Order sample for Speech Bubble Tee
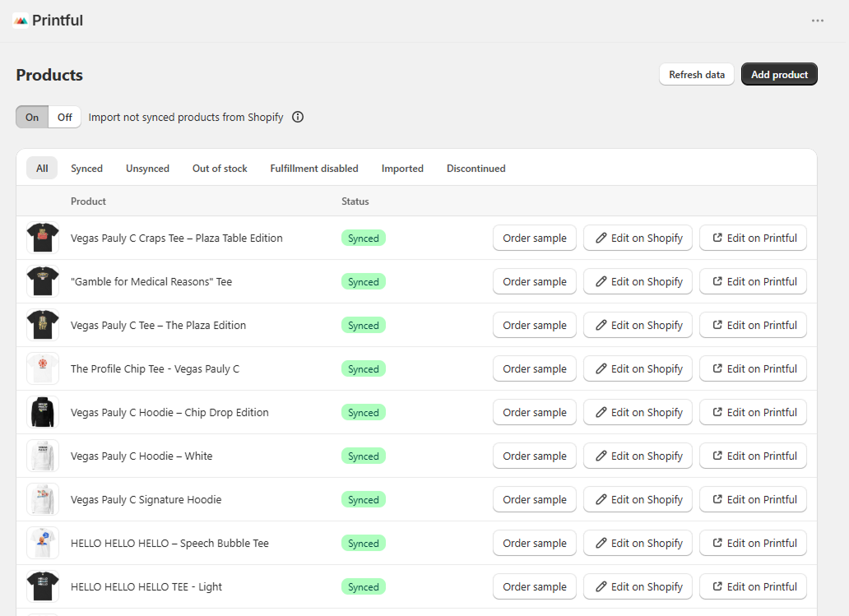This screenshot has width=849, height=616. pyautogui.click(x=535, y=544)
